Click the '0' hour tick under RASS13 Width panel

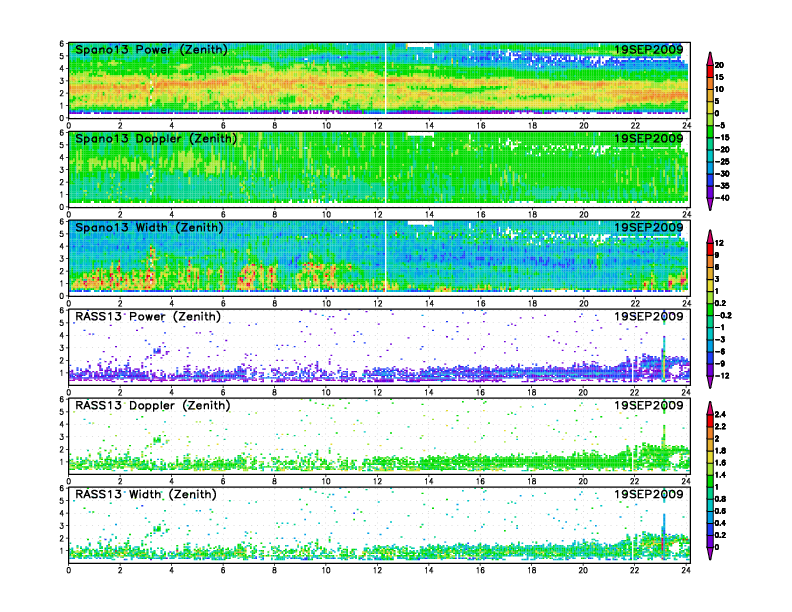click(69, 570)
